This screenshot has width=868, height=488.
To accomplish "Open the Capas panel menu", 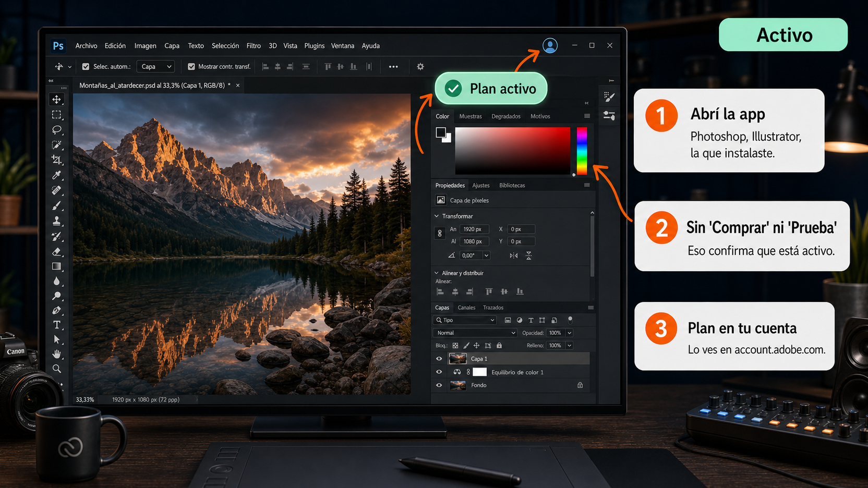I will coord(590,308).
